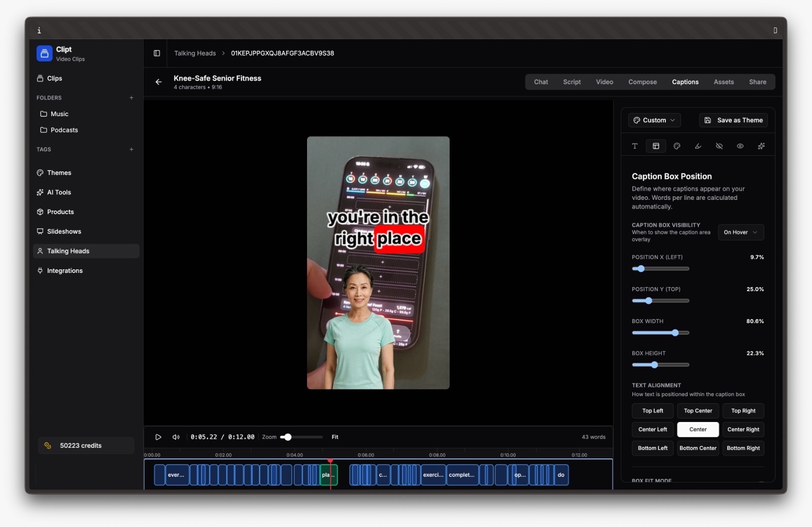812x527 pixels.
Task: Add a new folder with the plus icon
Action: [131, 98]
